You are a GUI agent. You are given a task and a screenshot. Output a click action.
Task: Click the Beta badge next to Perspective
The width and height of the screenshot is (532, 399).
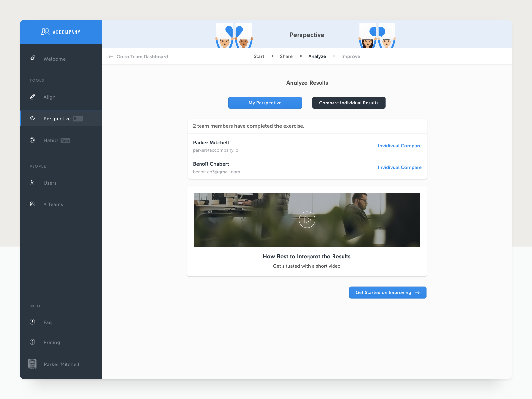point(78,119)
